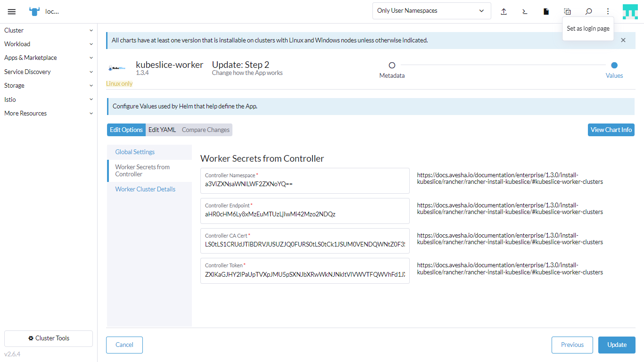Open the Only User Namespaces filter dropdown
644x362 pixels.
pyautogui.click(x=431, y=11)
